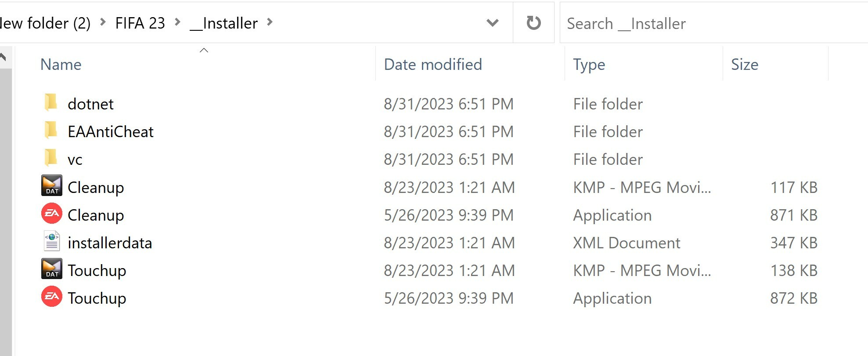Screen dimensions: 868x356
Task: Click the navigation pane scrollbar up arrow
Action: 3,57
